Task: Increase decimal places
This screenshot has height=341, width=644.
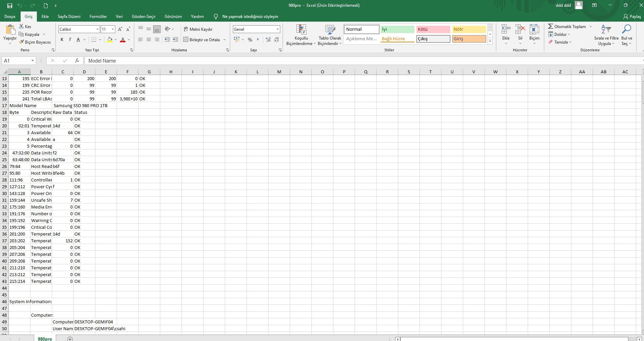Action: 268,40
